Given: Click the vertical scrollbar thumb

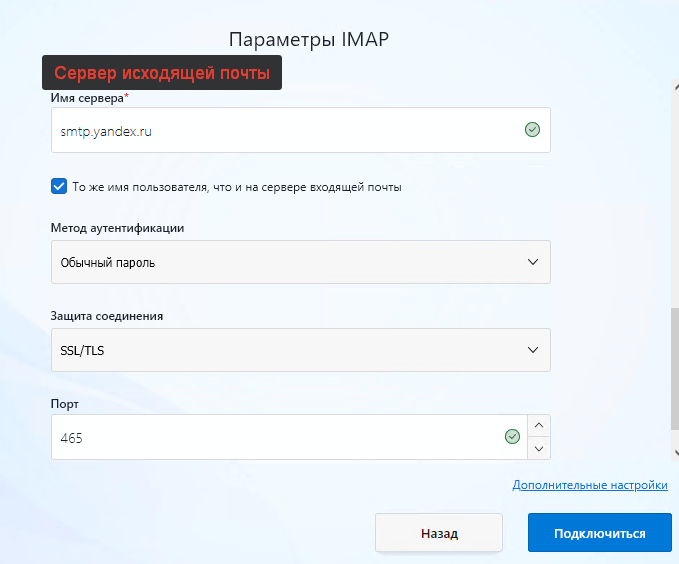Looking at the screenshot, I should click(675, 369).
